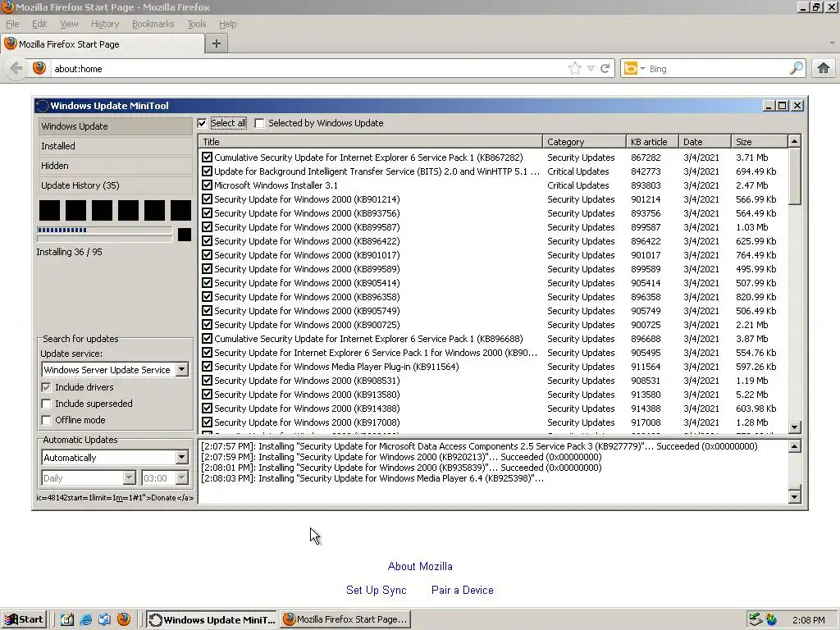Viewport: 840px width, 630px height.
Task: Select the Mozilla Firefox Start Page tab
Action: coord(102,44)
